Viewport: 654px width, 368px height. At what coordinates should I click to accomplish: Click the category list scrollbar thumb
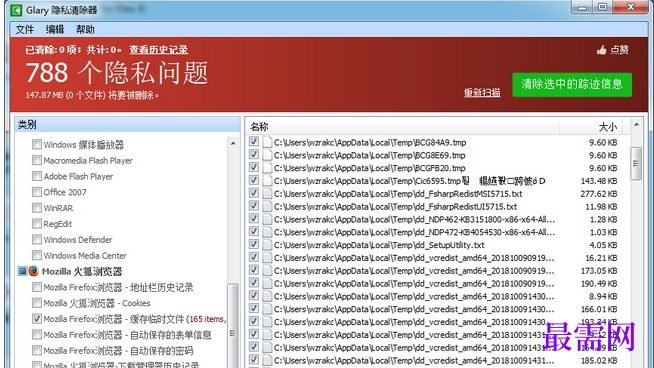[x=233, y=325]
